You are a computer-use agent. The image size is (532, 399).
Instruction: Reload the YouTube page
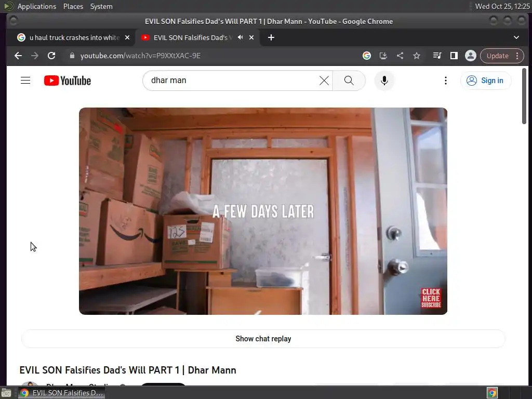coord(51,56)
